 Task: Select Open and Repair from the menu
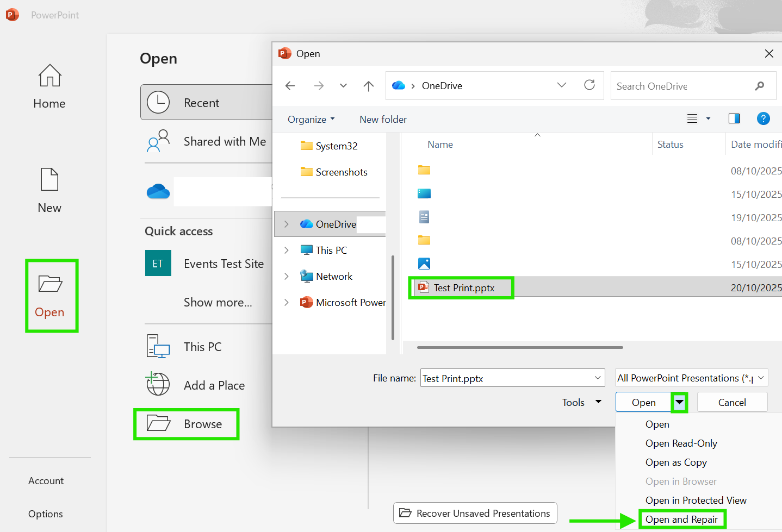click(682, 520)
